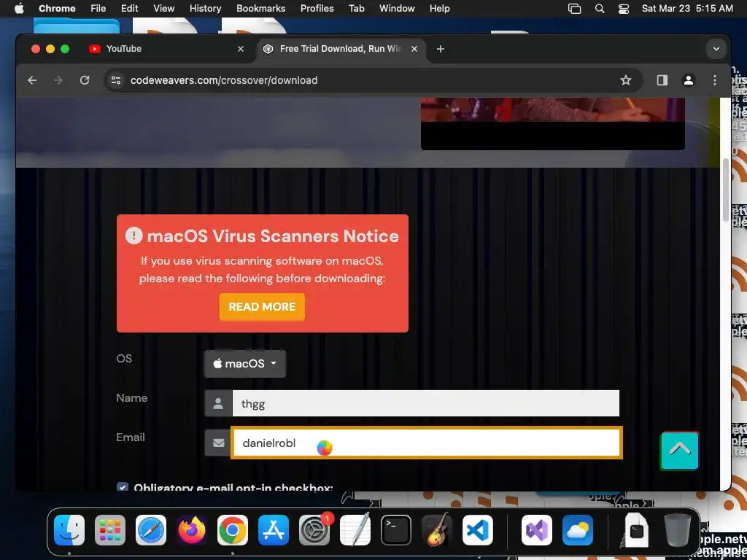This screenshot has height=560, width=747.
Task: Expand the tab search chevron
Action: coord(716,49)
